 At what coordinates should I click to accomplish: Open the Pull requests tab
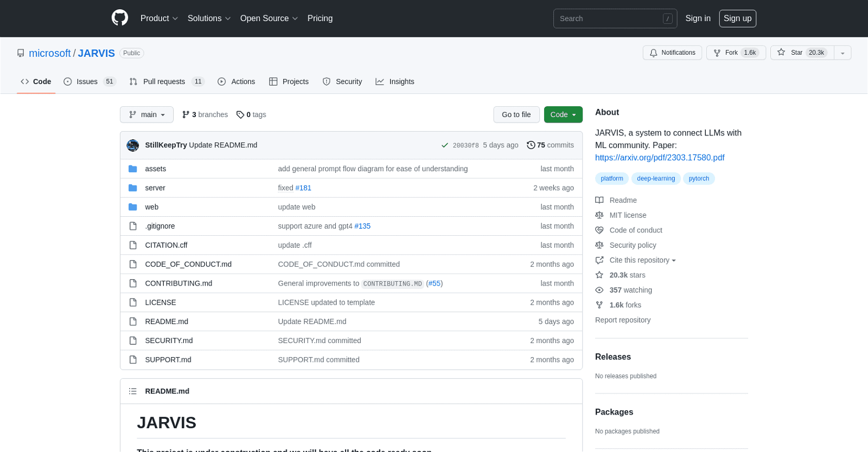click(x=164, y=82)
